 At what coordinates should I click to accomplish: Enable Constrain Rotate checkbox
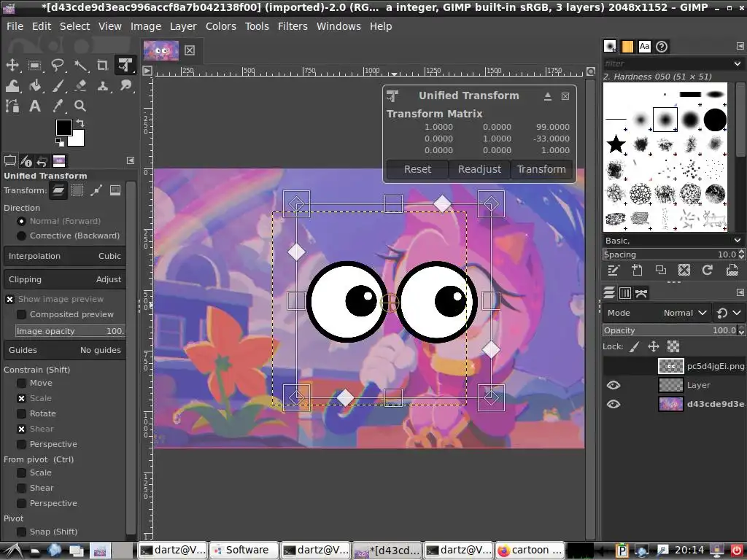pos(21,413)
